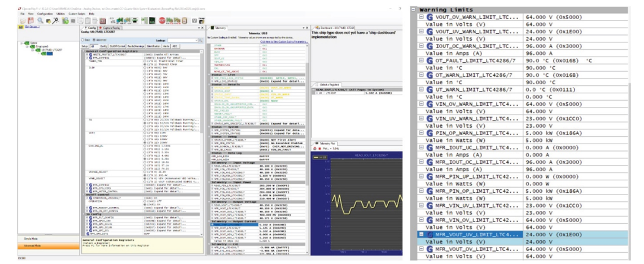The image size is (644, 264).
Task: Select the highlighted MFR_VOUT_UV_LIMIT row
Action: point(474,234)
